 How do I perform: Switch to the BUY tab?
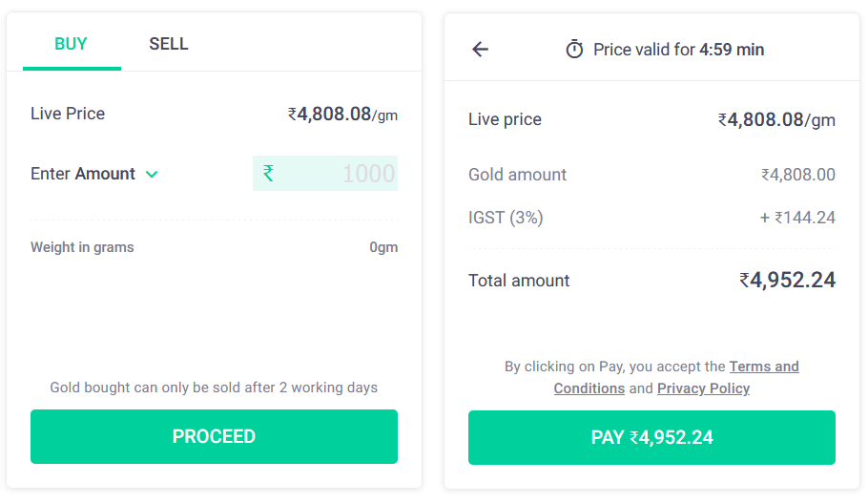(72, 44)
